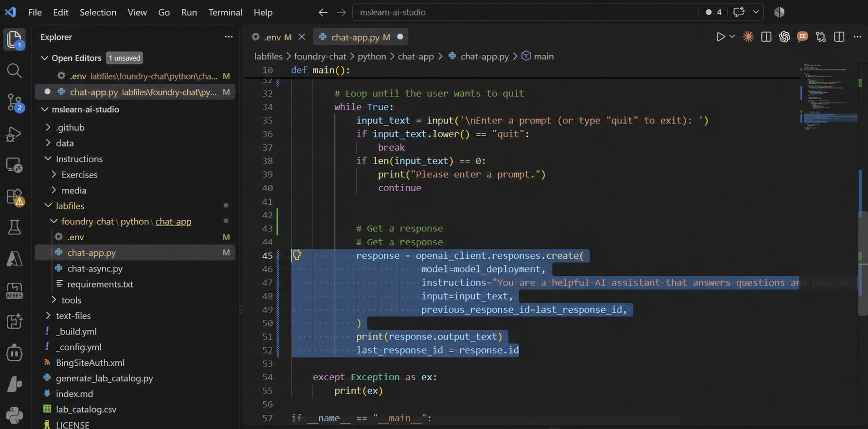
Task: Expand the .github folder
Action: (48, 127)
